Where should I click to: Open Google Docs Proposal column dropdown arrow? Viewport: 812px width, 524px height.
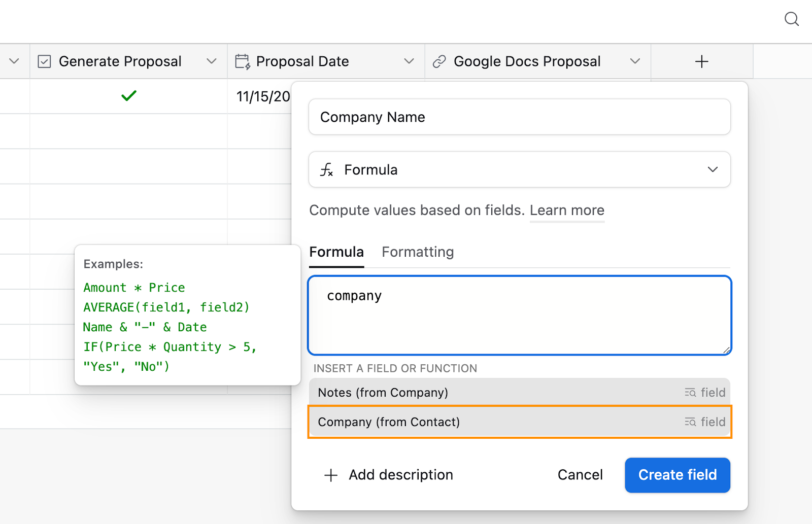click(x=635, y=61)
